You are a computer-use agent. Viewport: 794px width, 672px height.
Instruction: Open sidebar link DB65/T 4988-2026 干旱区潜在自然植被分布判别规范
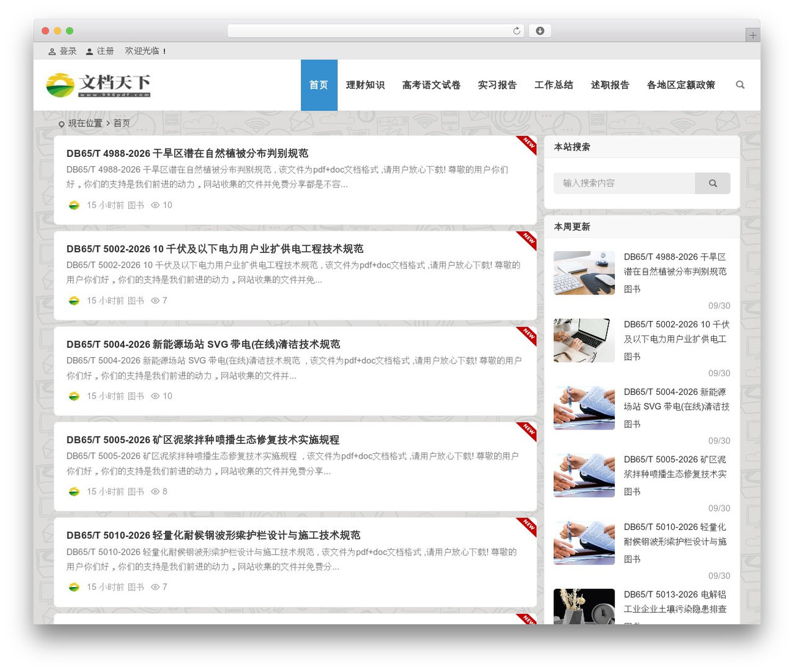click(x=675, y=264)
